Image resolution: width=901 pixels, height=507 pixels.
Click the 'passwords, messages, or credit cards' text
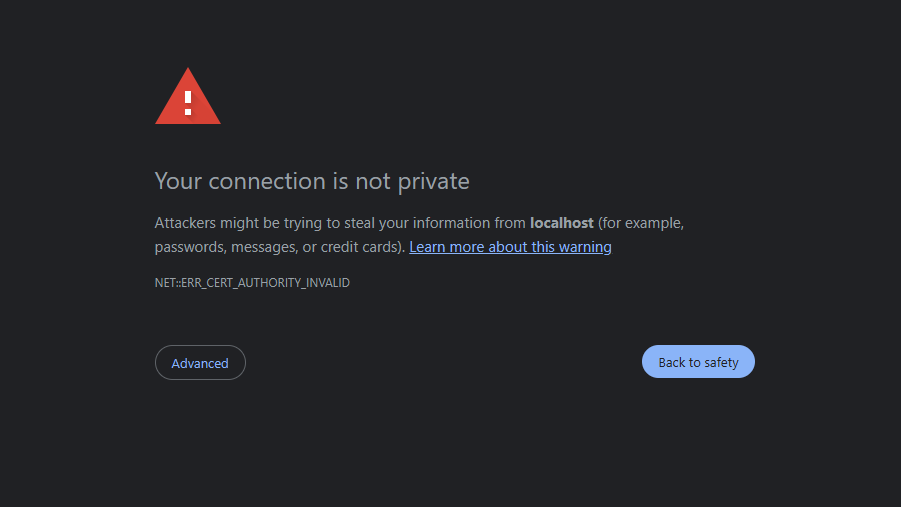(x=278, y=247)
